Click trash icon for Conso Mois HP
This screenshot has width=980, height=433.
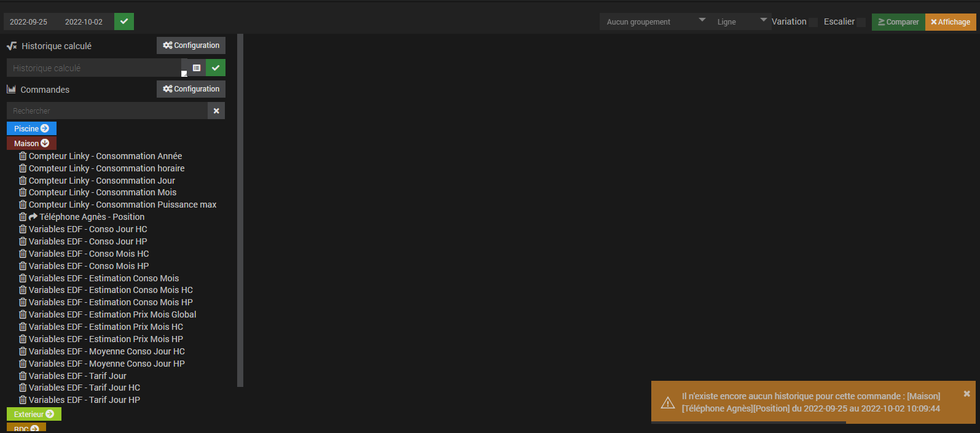click(23, 266)
